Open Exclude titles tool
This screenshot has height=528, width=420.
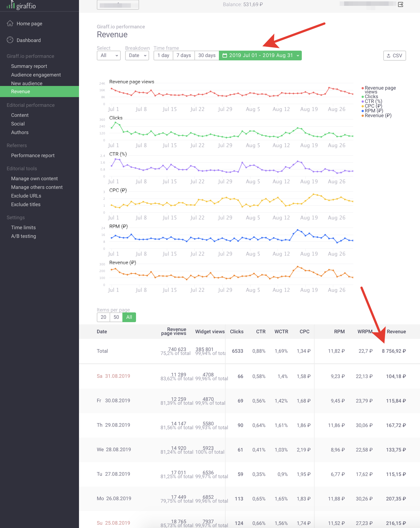tap(26, 204)
